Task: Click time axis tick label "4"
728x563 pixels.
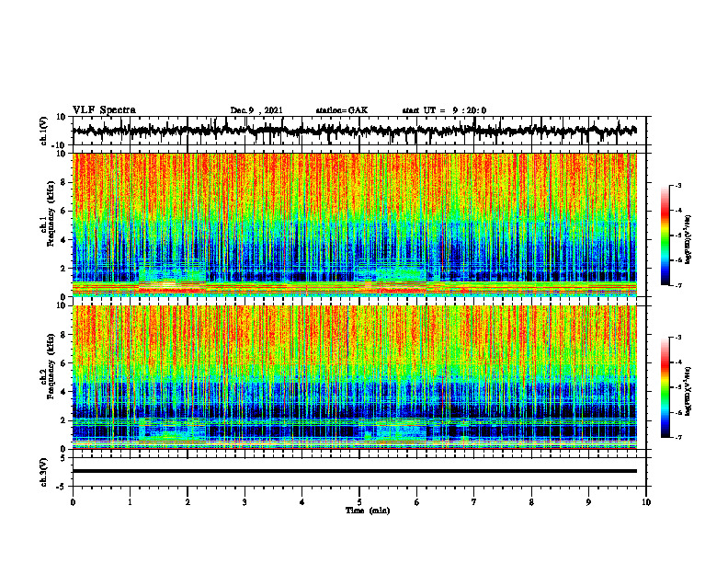Action: point(302,502)
